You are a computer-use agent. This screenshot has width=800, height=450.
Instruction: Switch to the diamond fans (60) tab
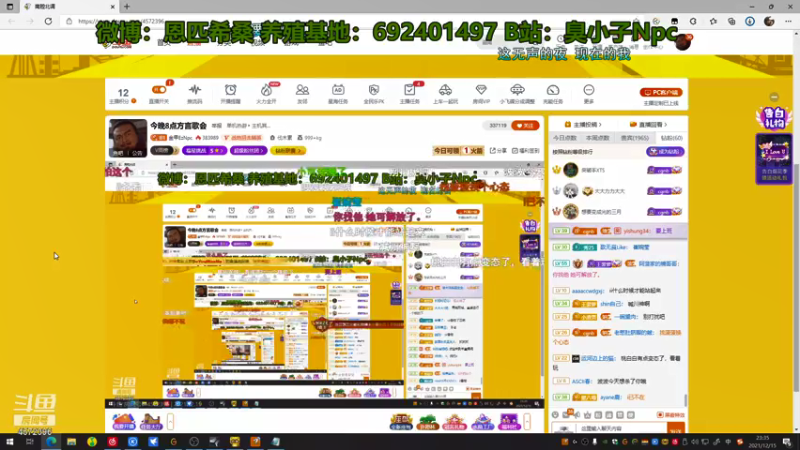671,138
